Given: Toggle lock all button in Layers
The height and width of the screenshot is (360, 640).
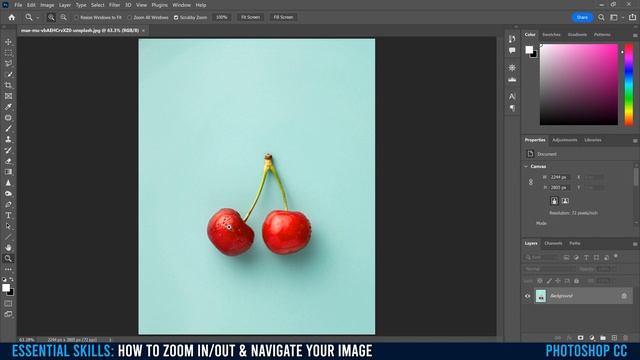Looking at the screenshot, I should [x=576, y=281].
